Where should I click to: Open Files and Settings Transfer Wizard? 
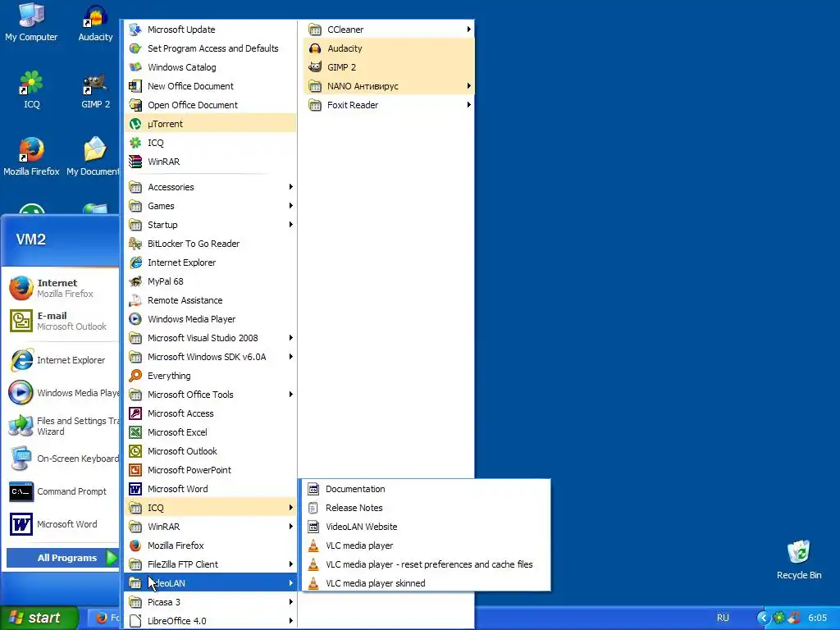point(62,426)
